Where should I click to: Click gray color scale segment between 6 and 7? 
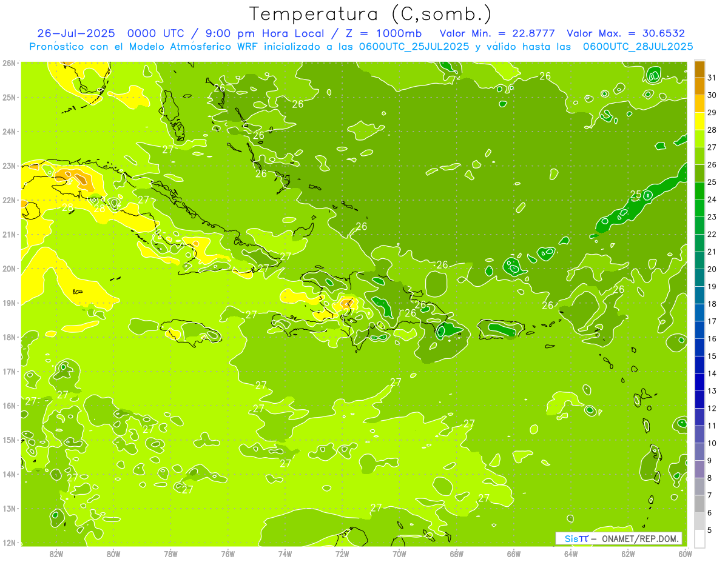[x=700, y=504]
